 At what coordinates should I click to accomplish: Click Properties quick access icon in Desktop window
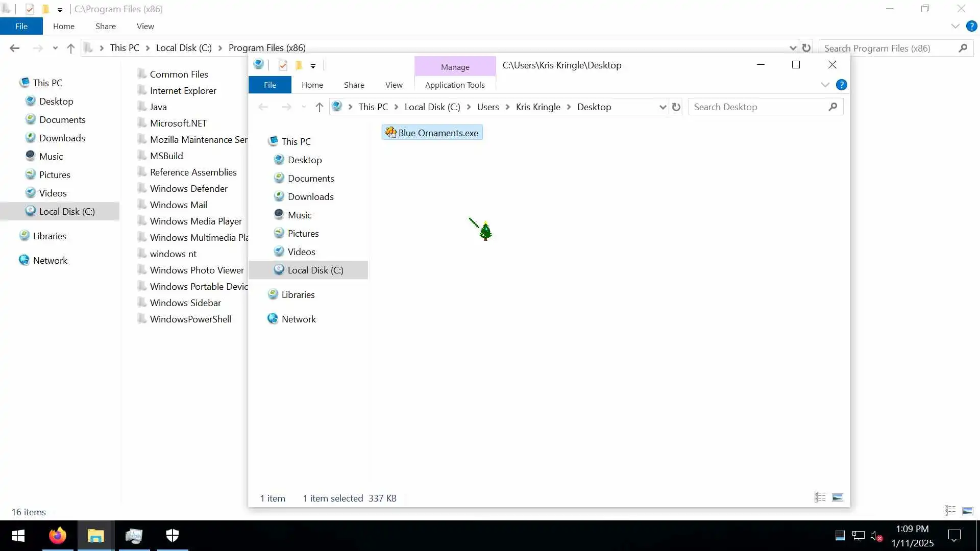click(x=283, y=65)
